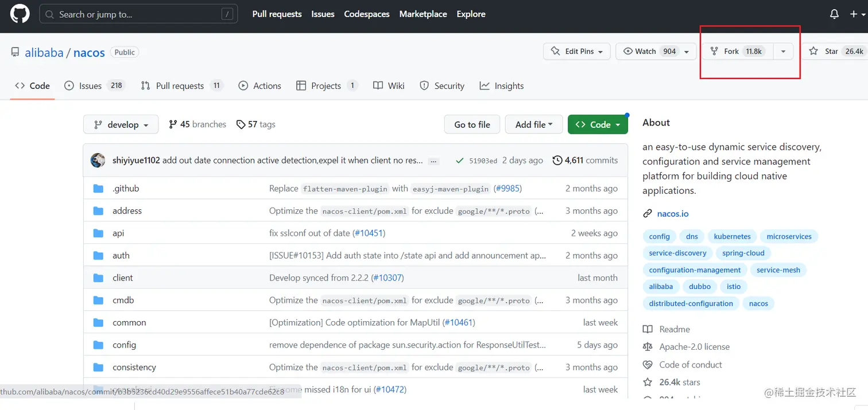Click the auth folder icon
This screenshot has height=410, width=868.
98,255
